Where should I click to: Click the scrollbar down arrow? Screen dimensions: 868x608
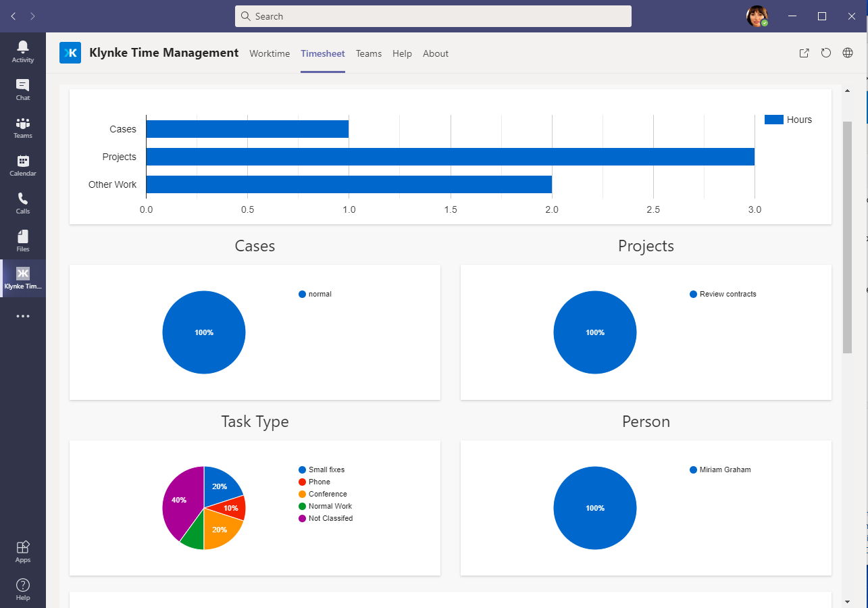[848, 601]
